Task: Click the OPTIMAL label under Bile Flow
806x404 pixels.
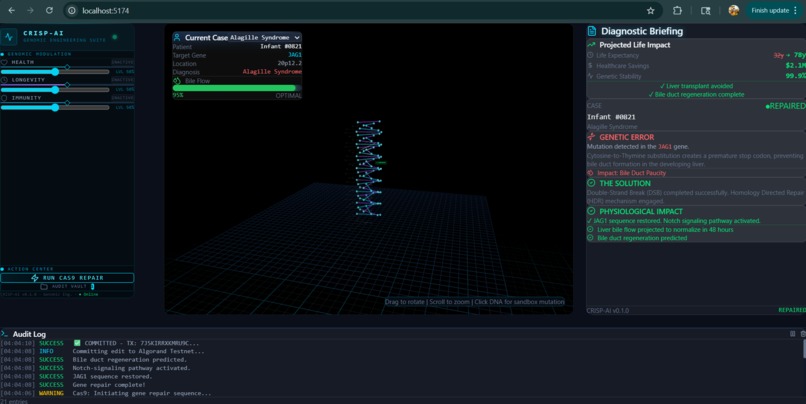Action: click(x=288, y=96)
